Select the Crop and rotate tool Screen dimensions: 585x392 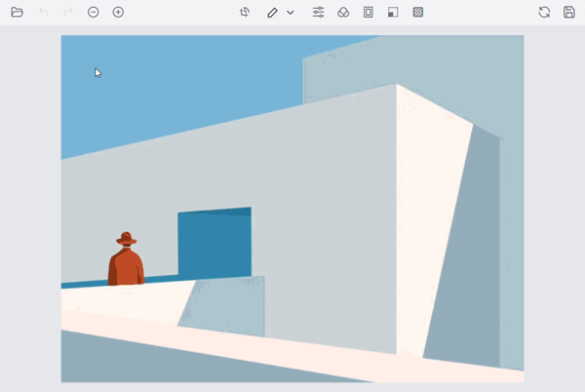coord(245,13)
